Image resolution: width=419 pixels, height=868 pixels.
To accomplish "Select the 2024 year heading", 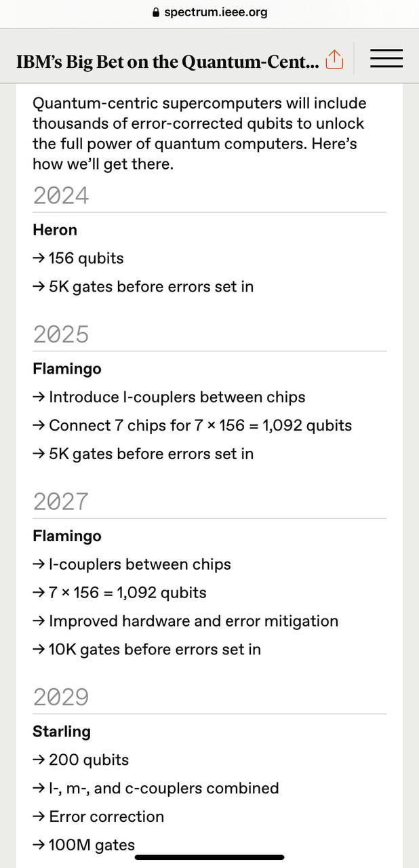I will (x=61, y=196).
